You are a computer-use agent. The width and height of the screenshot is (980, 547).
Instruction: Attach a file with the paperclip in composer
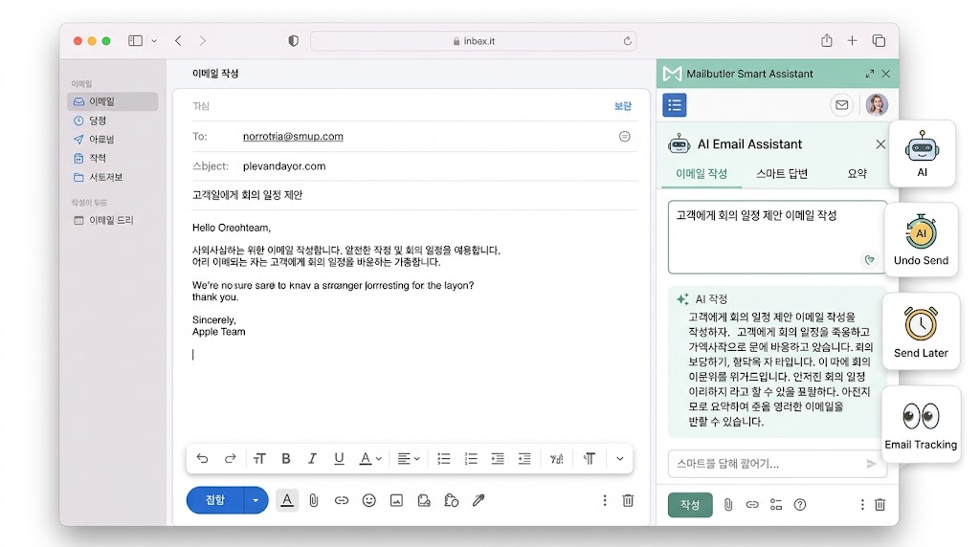coord(314,500)
